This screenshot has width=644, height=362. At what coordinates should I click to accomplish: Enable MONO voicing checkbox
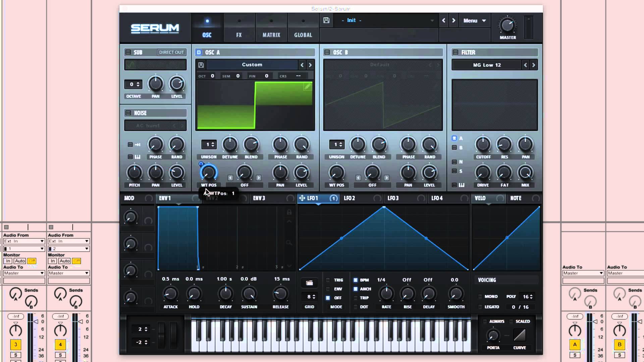pyautogui.click(x=480, y=297)
